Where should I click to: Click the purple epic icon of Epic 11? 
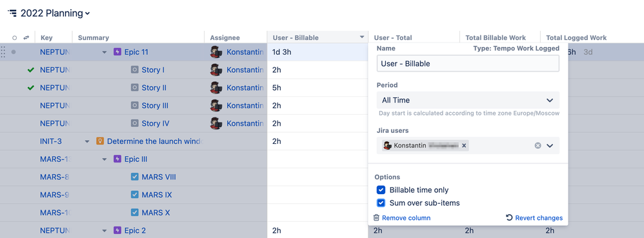coord(117,52)
